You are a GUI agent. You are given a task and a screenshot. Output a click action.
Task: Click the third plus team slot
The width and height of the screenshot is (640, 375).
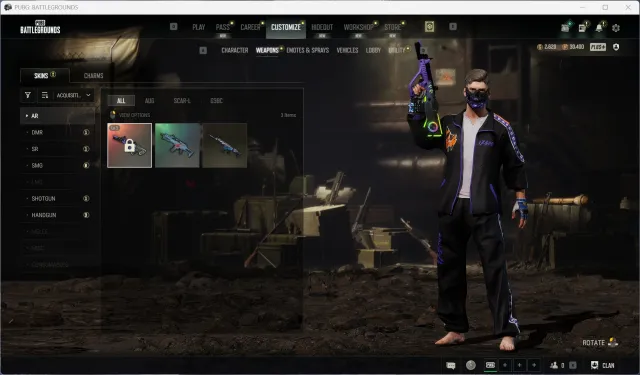[534, 365]
